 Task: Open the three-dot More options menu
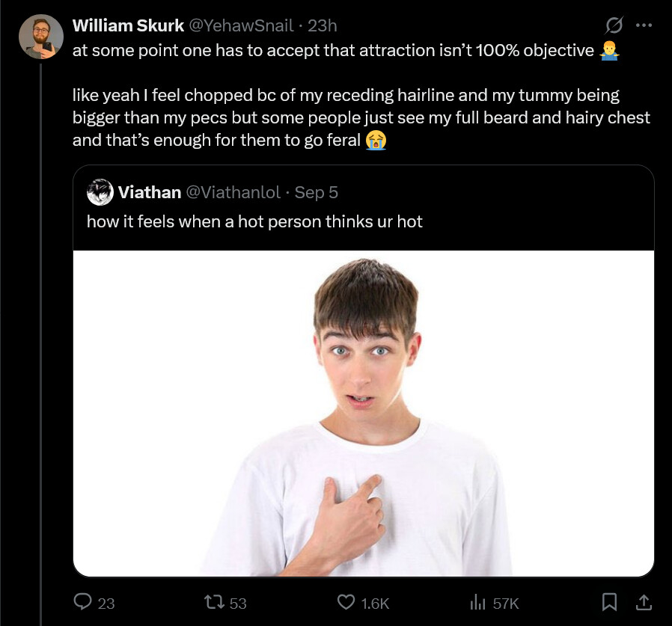coord(644,25)
